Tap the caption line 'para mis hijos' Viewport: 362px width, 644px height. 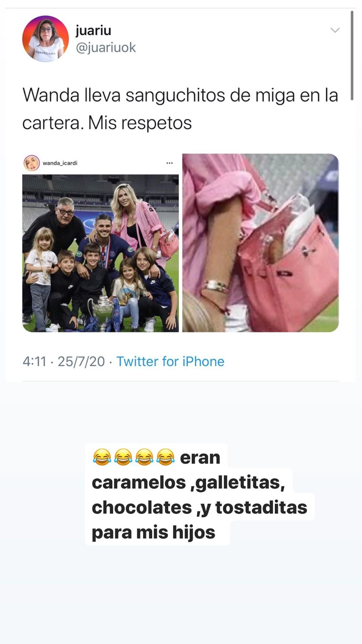(x=154, y=532)
